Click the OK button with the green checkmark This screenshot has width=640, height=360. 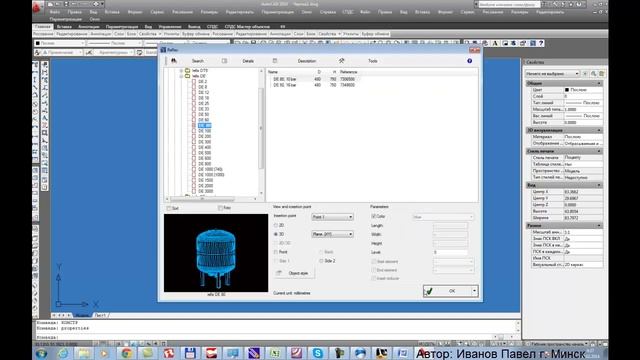tap(447, 291)
